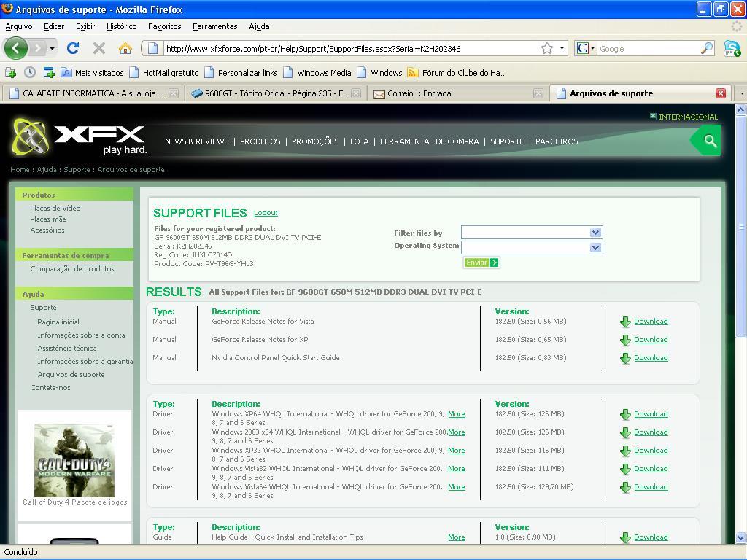747x560 pixels.
Task: Open the Ajuda menu
Action: 259,26
